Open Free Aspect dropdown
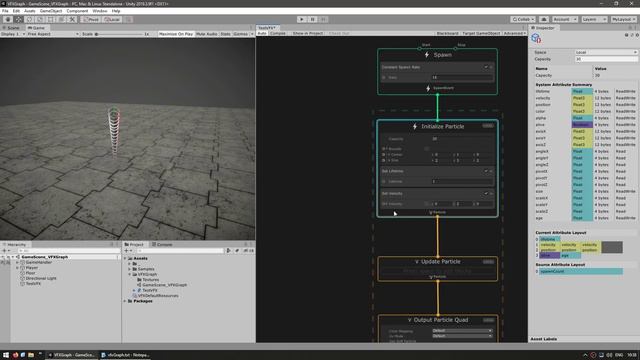 click(x=53, y=34)
